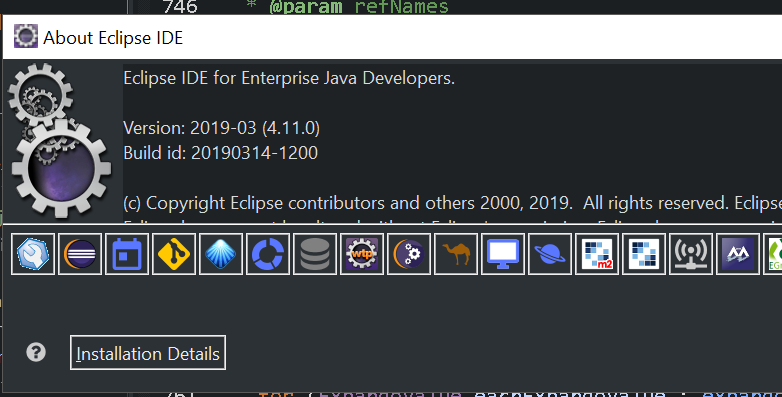Click '@param refNames' in the background editor
This screenshot has height=397, width=782.
359,6
